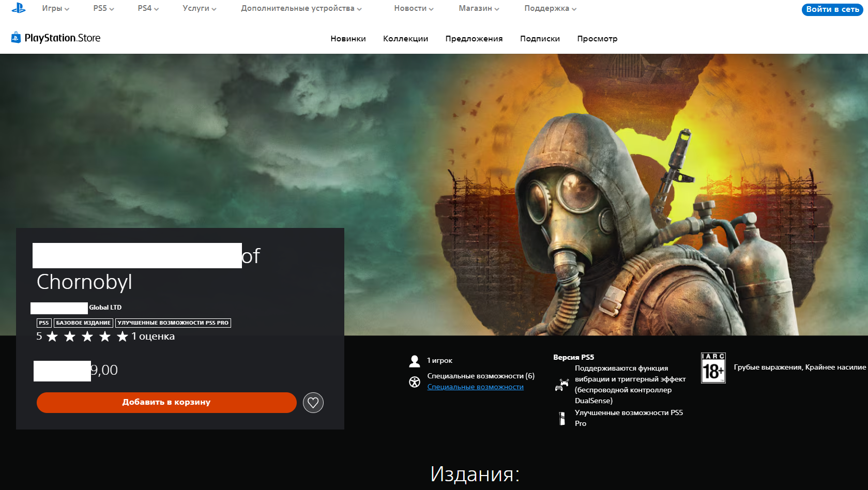Click УЛУЧШЕННЫЕ ВОЗМОЖНОСТИ PS5 PRO tag
This screenshot has width=868, height=490.
click(x=173, y=323)
